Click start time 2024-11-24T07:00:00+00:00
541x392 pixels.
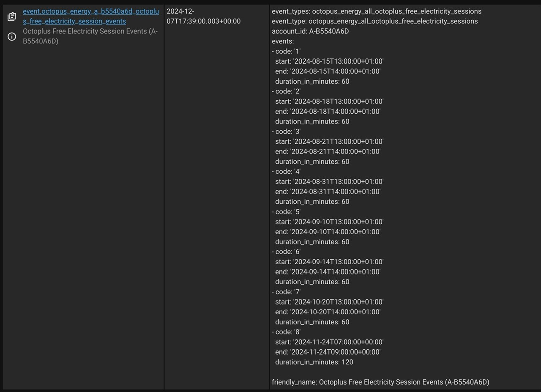[329, 342]
